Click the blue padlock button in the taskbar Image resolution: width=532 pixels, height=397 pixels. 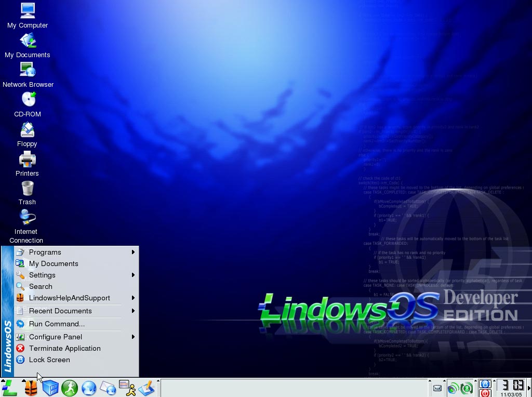(485, 384)
